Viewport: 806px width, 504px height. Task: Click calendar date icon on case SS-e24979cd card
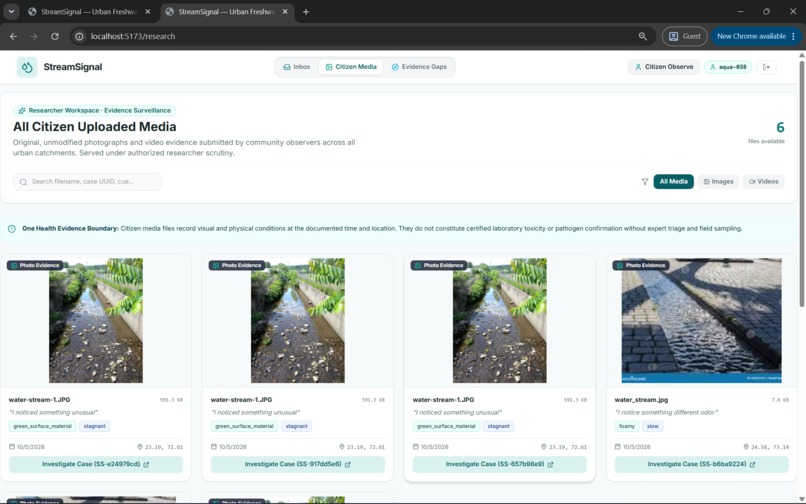click(x=12, y=447)
